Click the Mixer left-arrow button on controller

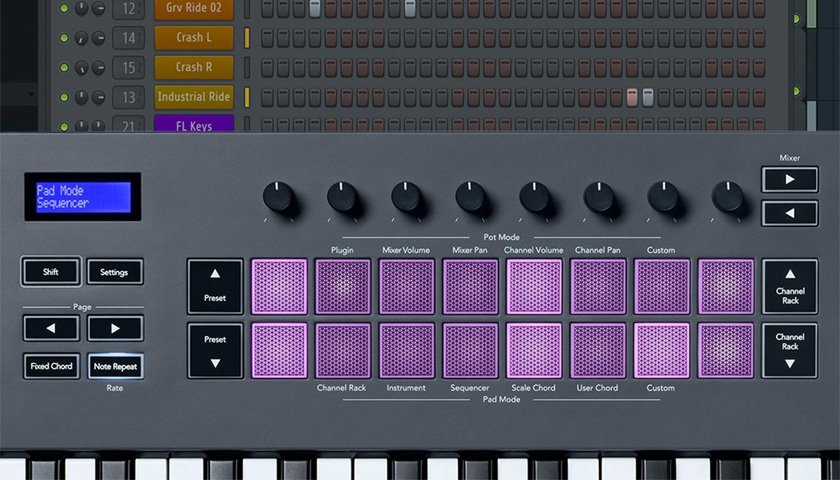790,213
